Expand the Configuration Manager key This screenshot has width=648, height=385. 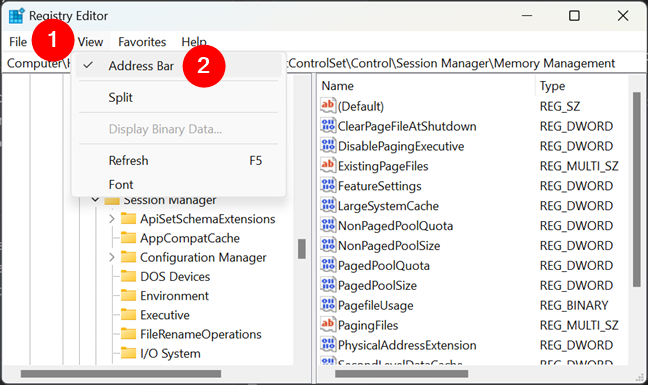112,257
